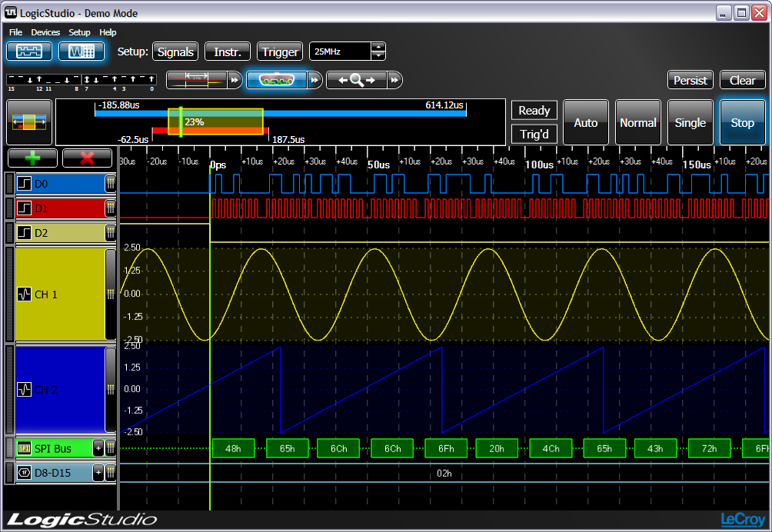Expand the zoom tool options arrow
772x532 pixels.
click(394, 80)
